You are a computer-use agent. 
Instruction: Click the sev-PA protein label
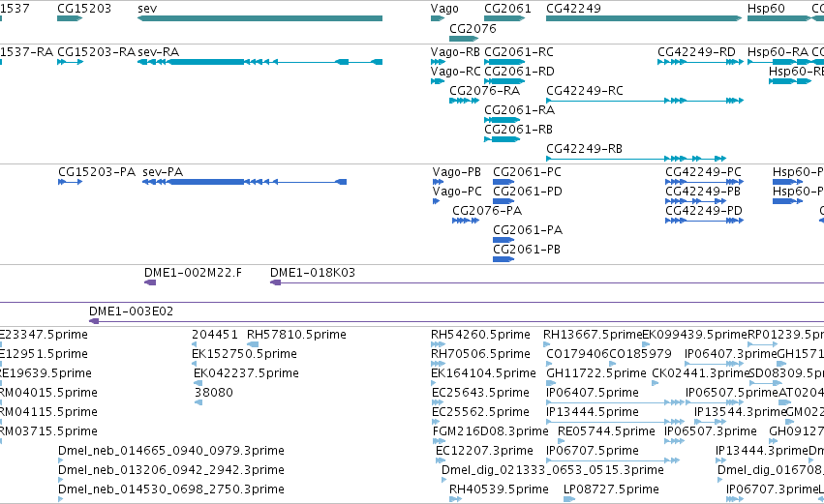pyautogui.click(x=163, y=172)
